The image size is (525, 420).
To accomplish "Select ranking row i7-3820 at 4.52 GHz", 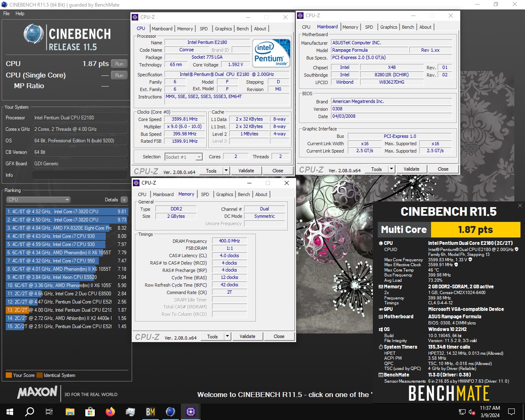I will pyautogui.click(x=67, y=212).
